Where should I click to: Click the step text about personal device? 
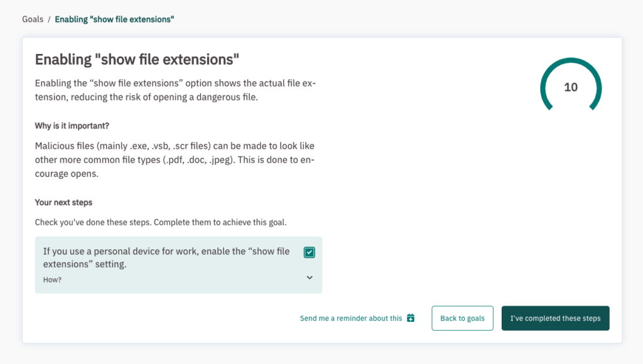166,257
